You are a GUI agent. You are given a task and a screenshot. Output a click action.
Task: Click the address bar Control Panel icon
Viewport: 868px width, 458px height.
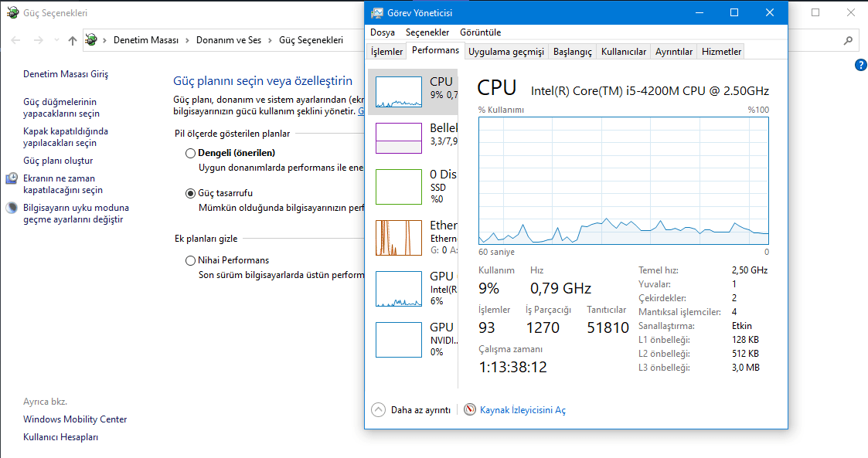click(x=91, y=40)
